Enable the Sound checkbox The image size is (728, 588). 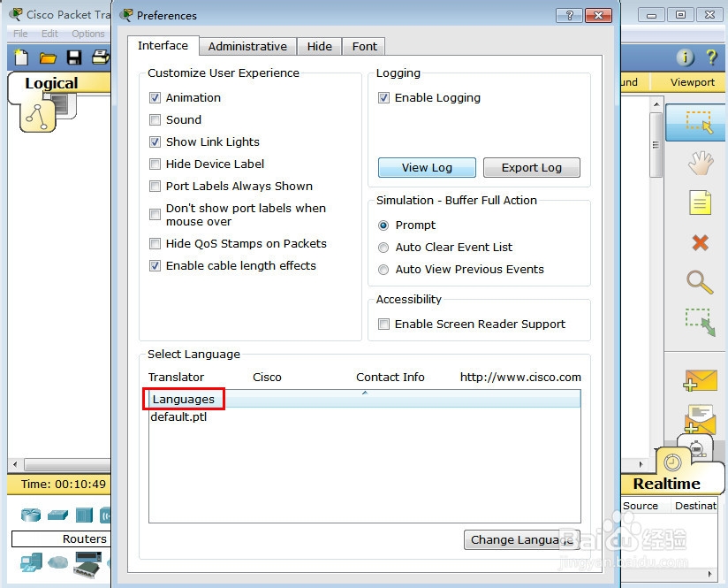point(155,120)
